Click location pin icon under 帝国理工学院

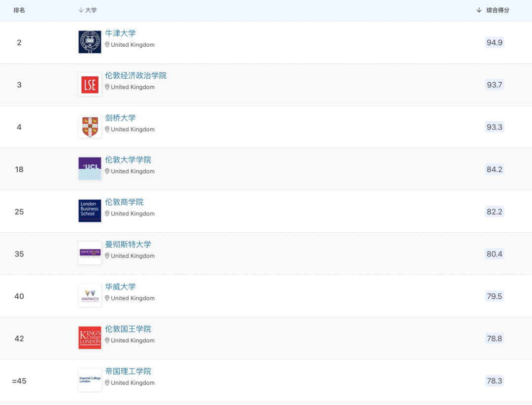[107, 383]
